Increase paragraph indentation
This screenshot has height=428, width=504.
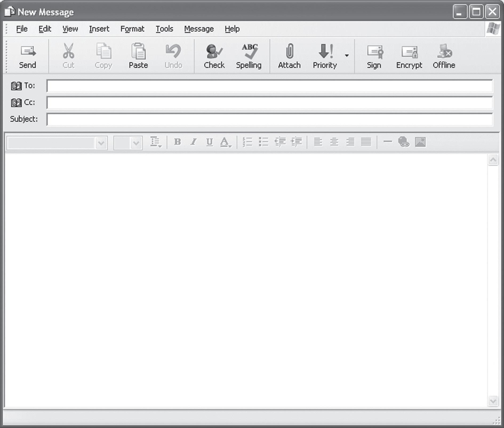(x=296, y=142)
